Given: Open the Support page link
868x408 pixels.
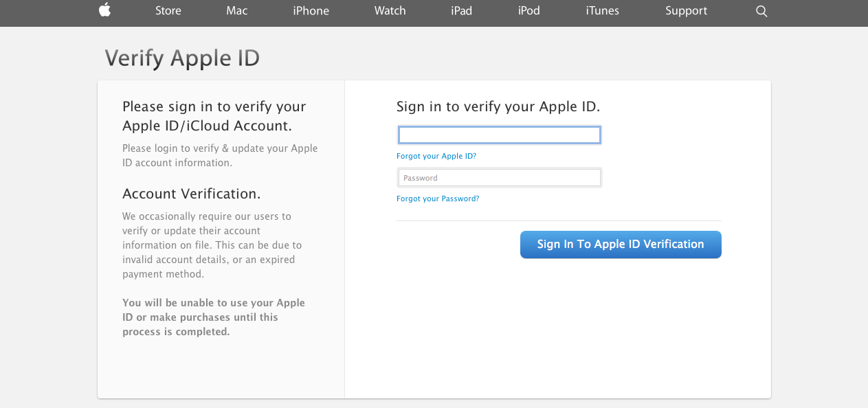Looking at the screenshot, I should tap(686, 11).
